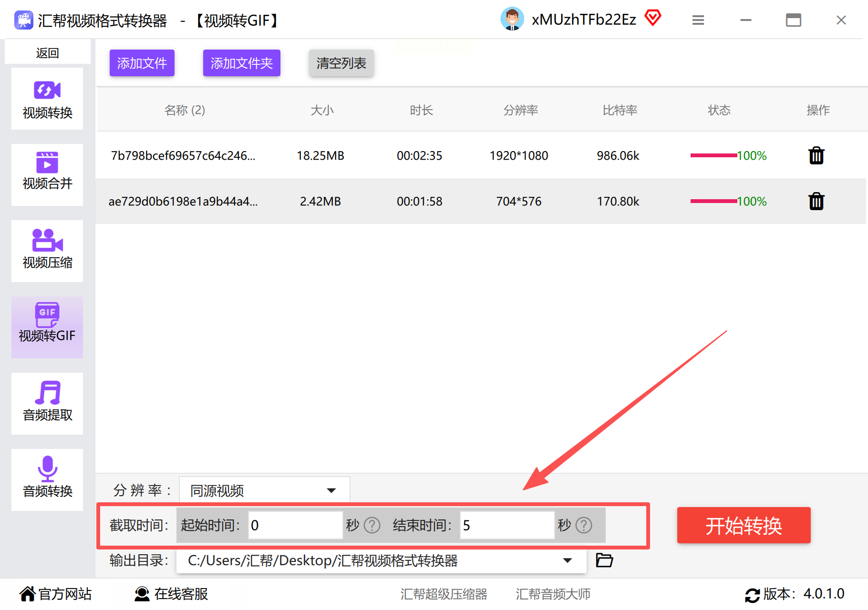Start conversion with 开始转换 button
Screen dimensions: 868x610
tap(744, 525)
